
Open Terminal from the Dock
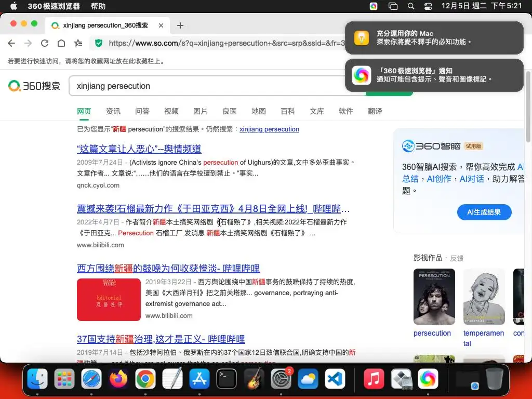click(227, 379)
